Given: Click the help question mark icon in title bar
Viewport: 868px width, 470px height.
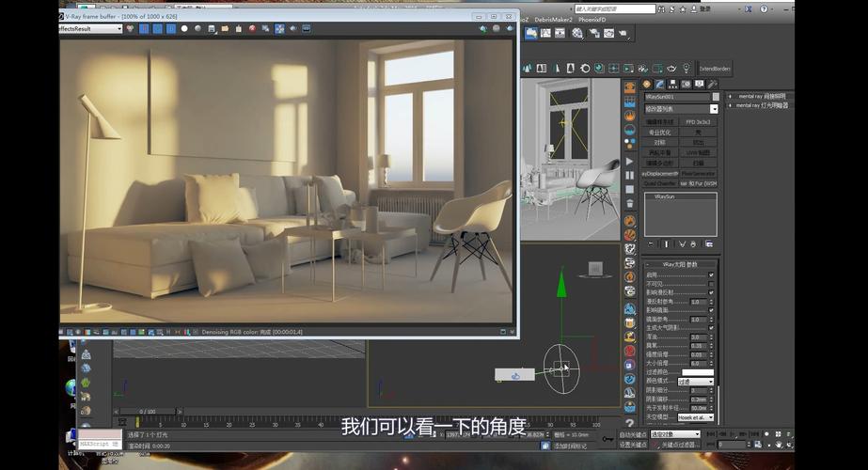Looking at the screenshot, I should click(x=764, y=8).
